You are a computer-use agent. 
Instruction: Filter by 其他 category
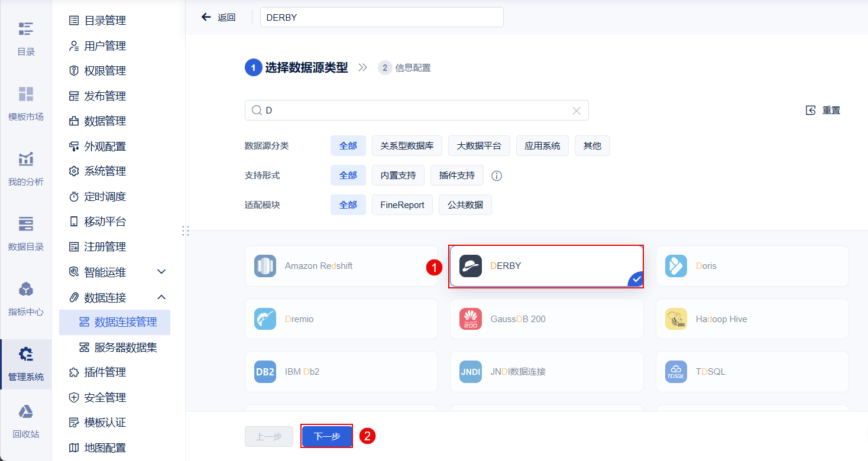[x=592, y=145]
